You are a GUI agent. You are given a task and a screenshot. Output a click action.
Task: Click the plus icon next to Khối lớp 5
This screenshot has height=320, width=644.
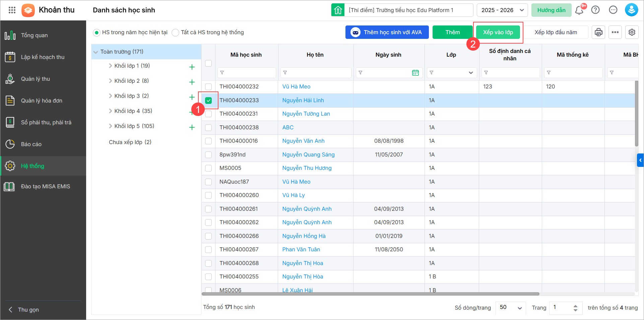tap(192, 127)
